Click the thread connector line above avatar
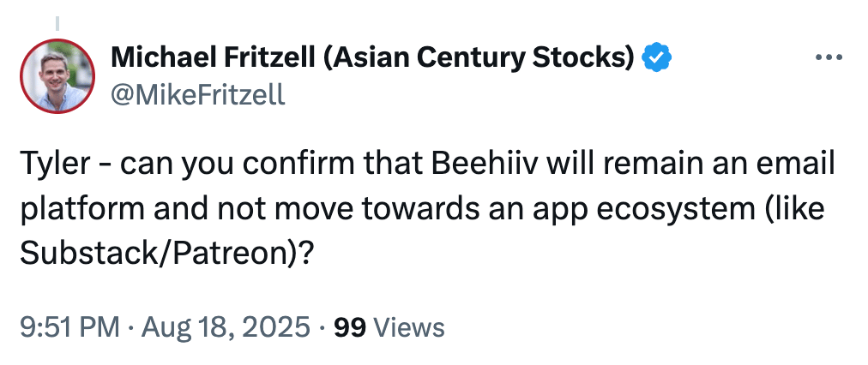Viewport: 868px width, 365px height. 57,21
